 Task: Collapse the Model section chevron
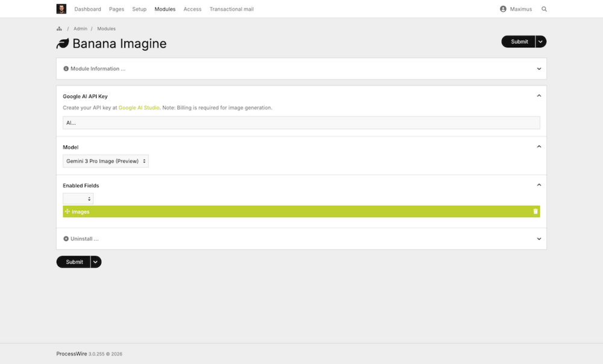[x=539, y=146]
